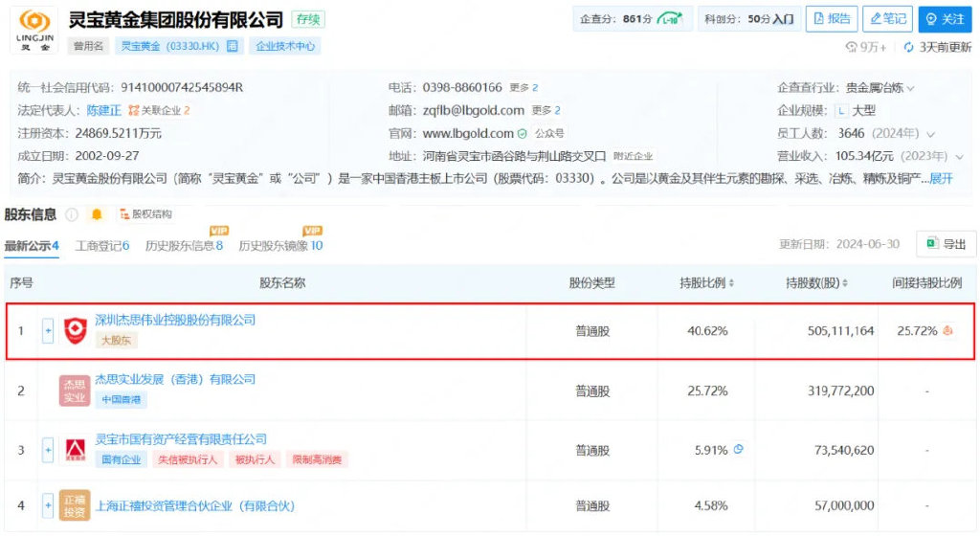Viewport: 980px width, 536px height.
Task: Open the 营业收入 year dropdown
Action: (x=960, y=156)
